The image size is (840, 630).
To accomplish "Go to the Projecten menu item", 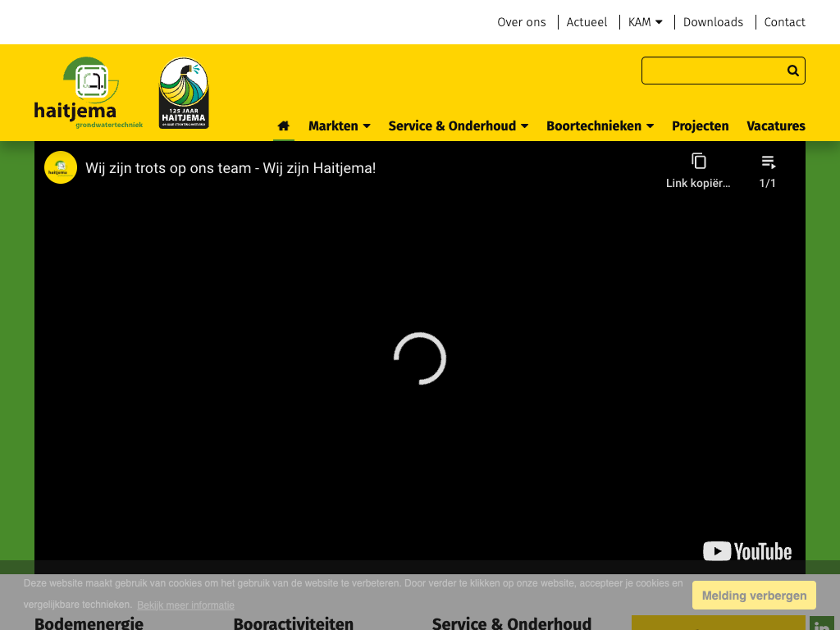I will pos(700,126).
